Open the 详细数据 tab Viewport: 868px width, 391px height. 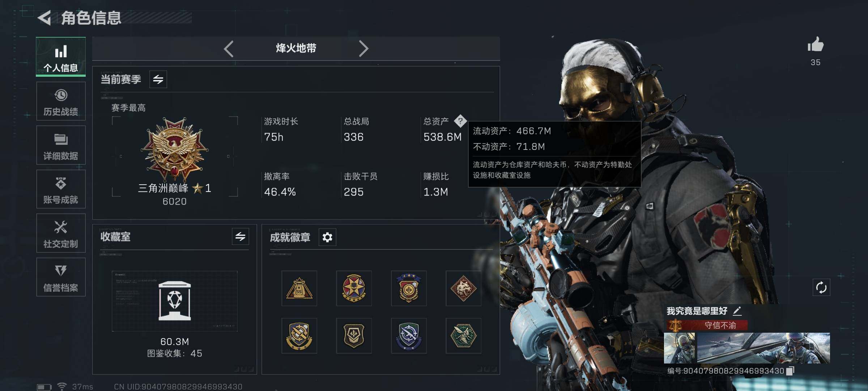tap(61, 145)
